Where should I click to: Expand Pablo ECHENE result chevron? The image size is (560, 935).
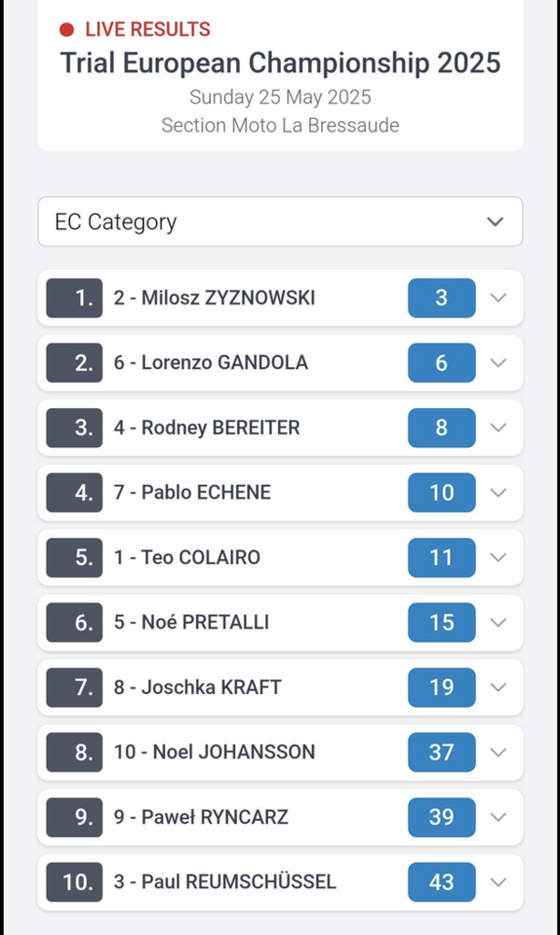[498, 492]
